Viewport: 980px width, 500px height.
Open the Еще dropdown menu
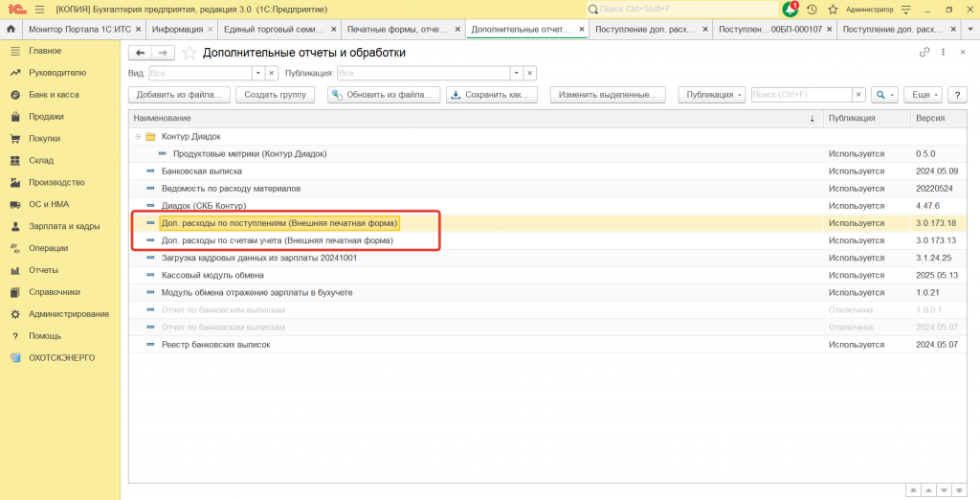(x=924, y=95)
